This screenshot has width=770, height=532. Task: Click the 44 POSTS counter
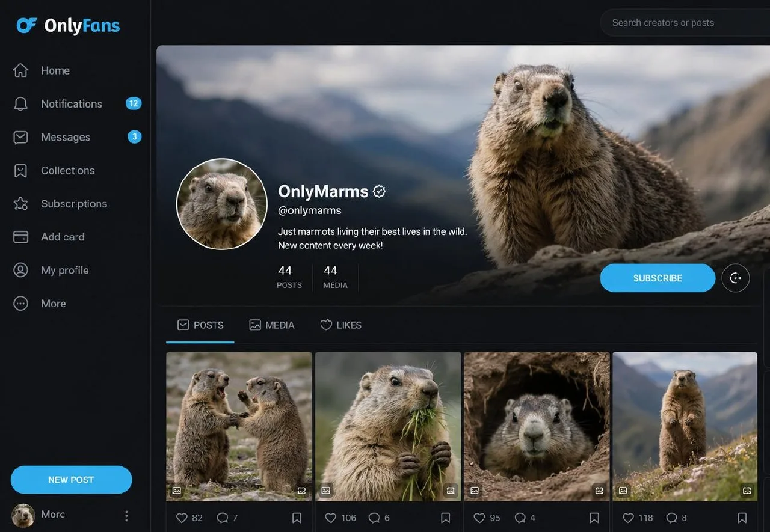(x=289, y=277)
